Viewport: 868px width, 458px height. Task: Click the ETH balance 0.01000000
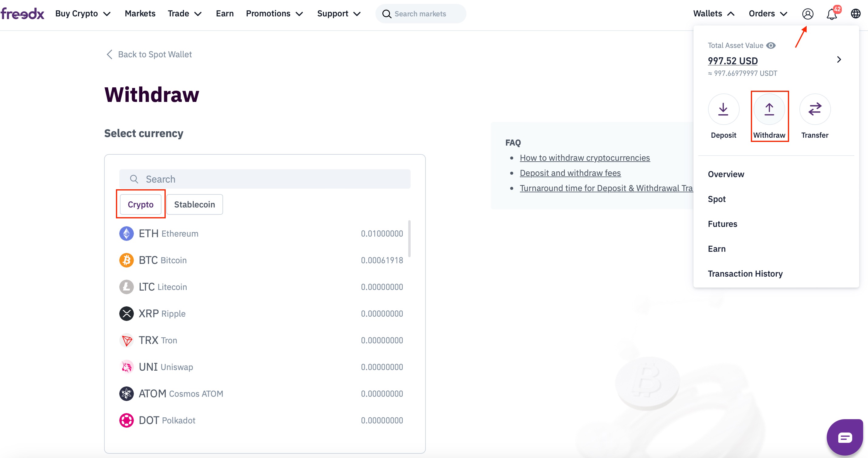382,233
